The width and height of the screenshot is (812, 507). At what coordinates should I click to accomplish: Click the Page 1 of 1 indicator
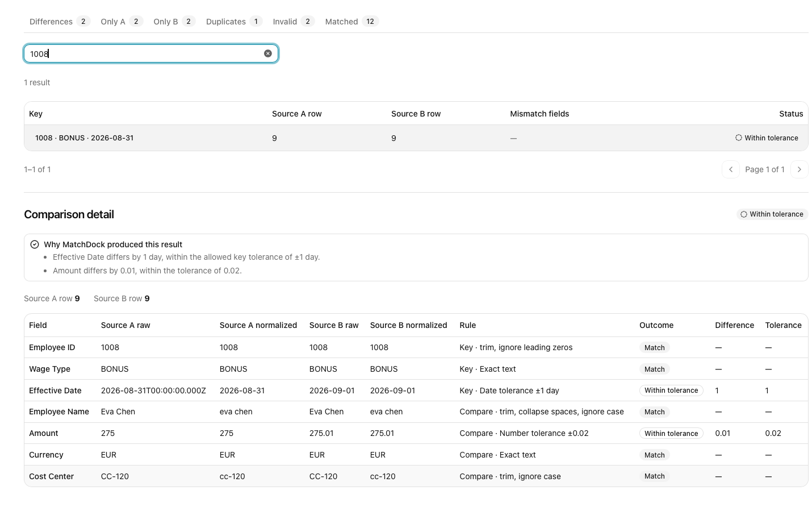pyautogui.click(x=765, y=169)
